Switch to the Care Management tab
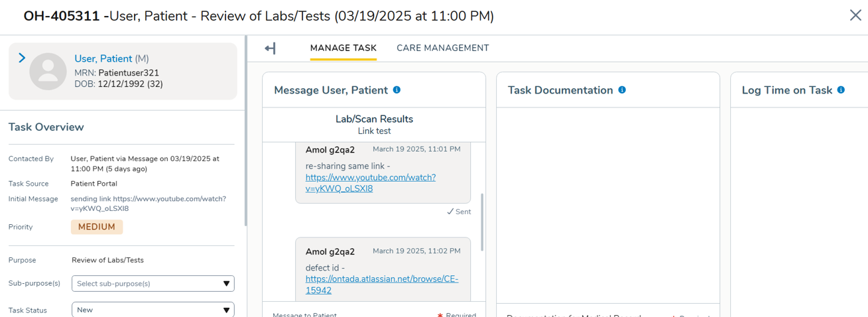The height and width of the screenshot is (317, 868). pyautogui.click(x=443, y=48)
